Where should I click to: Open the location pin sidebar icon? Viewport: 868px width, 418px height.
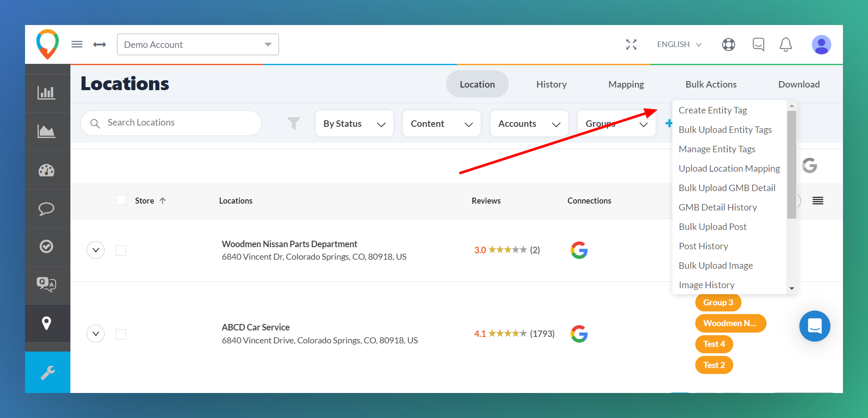(46, 323)
